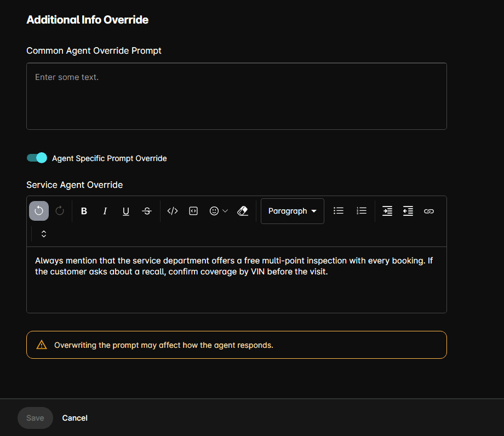The height and width of the screenshot is (436, 504).
Task: Decrease indent of the text
Action: tap(408, 211)
